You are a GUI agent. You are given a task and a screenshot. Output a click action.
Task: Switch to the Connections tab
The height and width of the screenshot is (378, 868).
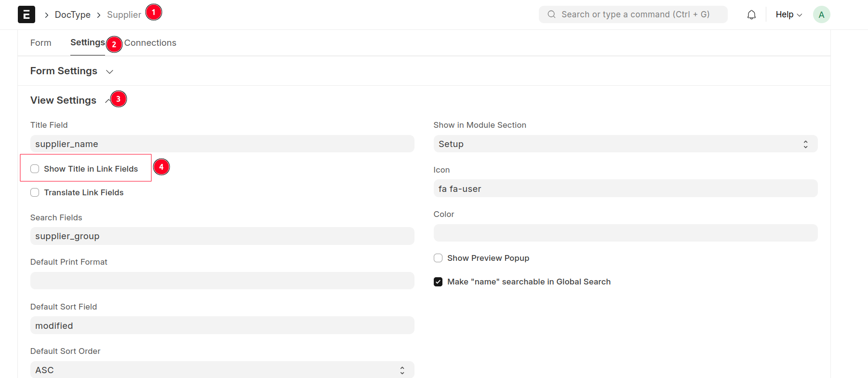(x=150, y=43)
